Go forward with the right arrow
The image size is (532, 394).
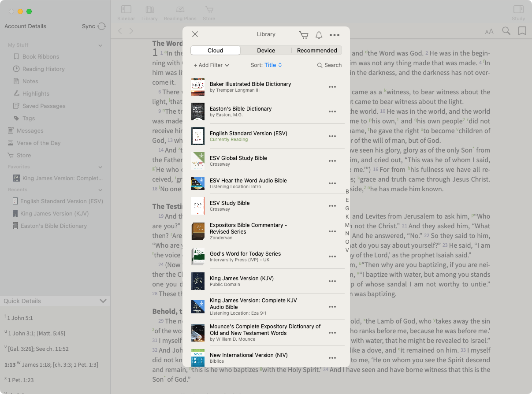131,31
